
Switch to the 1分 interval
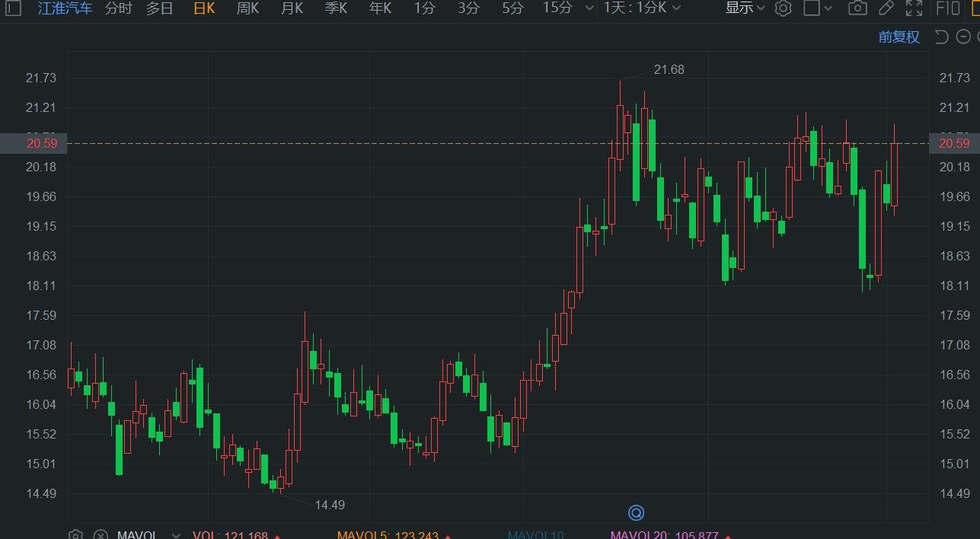pos(425,8)
